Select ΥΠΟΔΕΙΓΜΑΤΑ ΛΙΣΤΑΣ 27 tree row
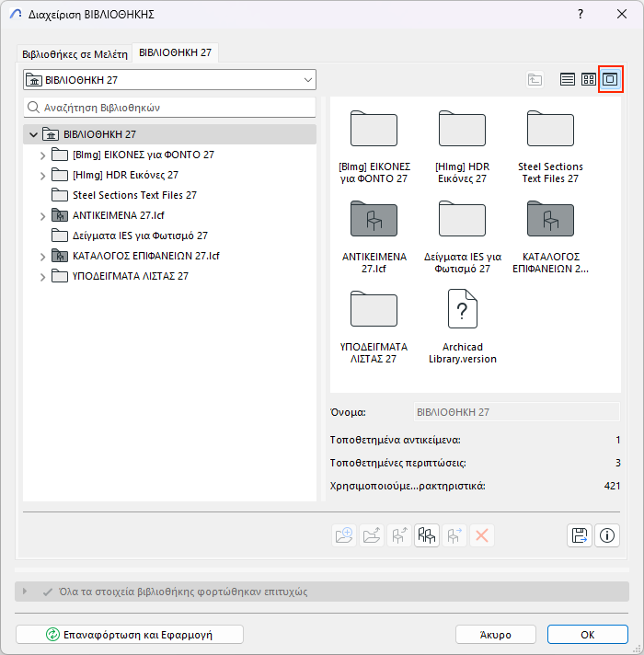Viewport: 644px width, 655px height. coord(169,276)
